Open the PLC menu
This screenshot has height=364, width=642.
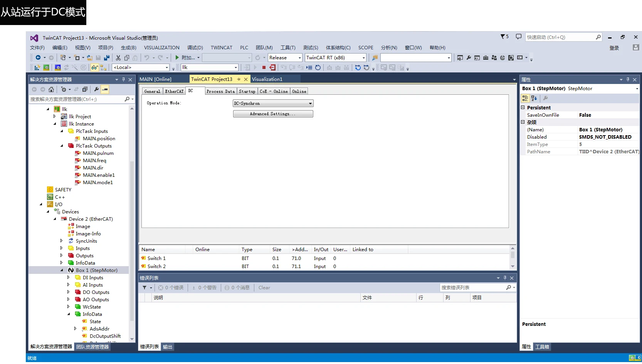click(244, 48)
